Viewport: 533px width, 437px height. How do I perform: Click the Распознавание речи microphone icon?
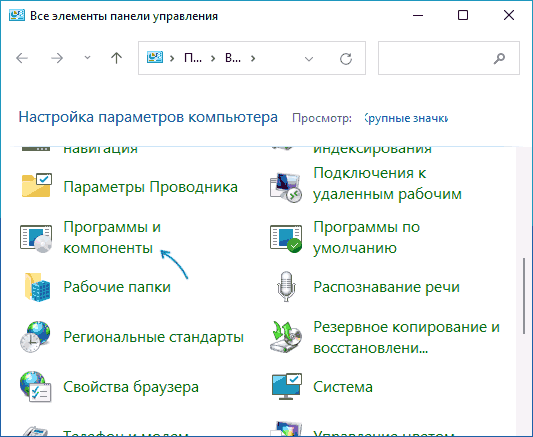[286, 286]
